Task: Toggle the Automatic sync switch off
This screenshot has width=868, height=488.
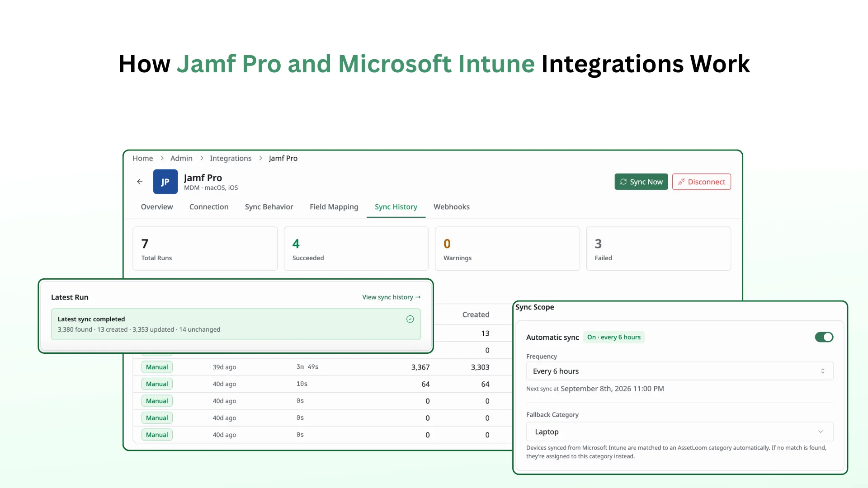Action: [x=824, y=337]
